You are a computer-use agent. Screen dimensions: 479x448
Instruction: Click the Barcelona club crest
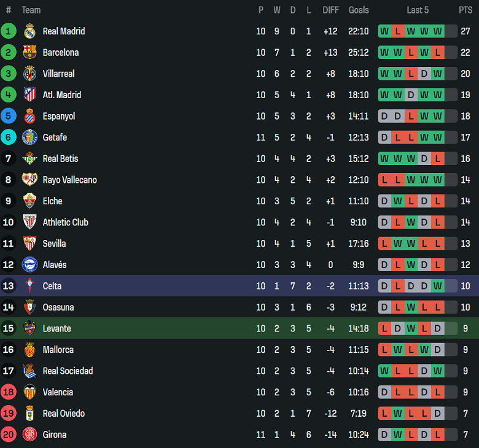pyautogui.click(x=29, y=53)
